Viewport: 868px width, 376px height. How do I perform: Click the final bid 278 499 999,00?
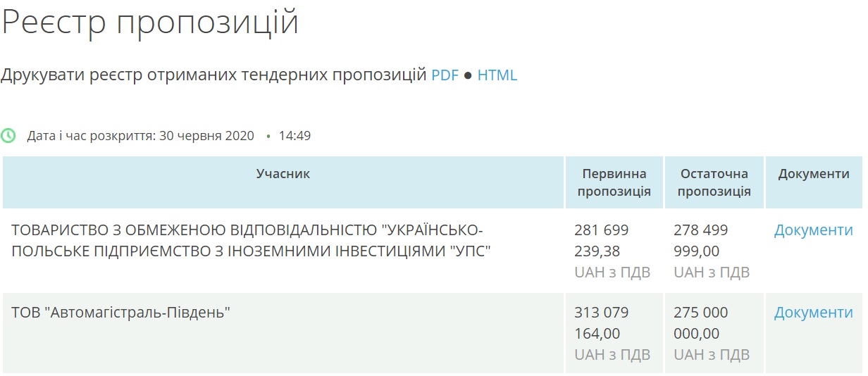[x=701, y=241]
